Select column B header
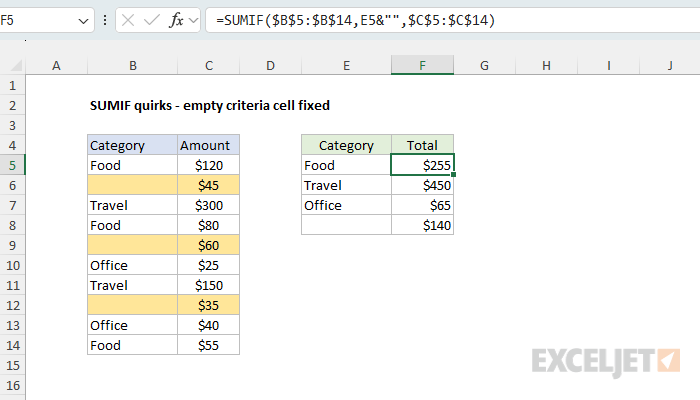The width and height of the screenshot is (700, 400). click(133, 66)
